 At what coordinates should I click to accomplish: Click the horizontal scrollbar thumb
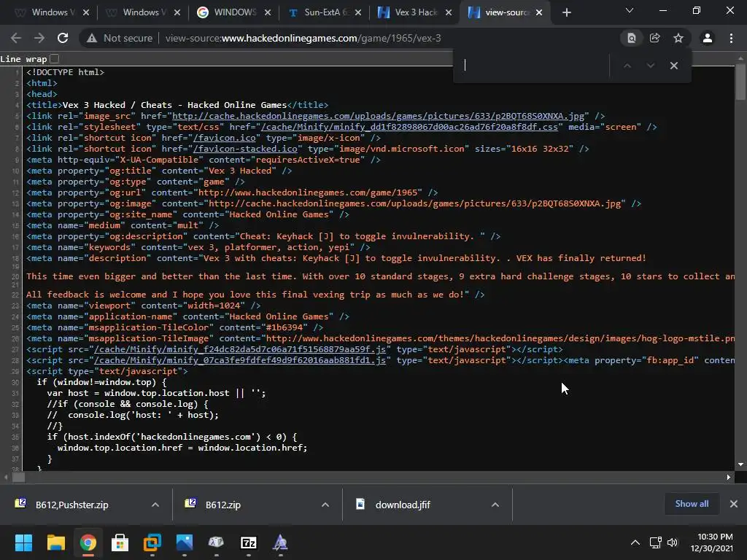[18, 477]
